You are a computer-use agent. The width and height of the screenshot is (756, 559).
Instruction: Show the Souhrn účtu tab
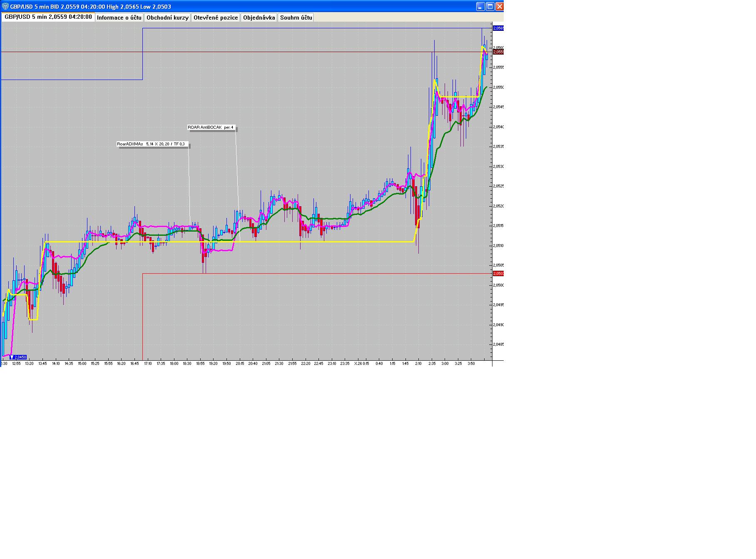[296, 17]
